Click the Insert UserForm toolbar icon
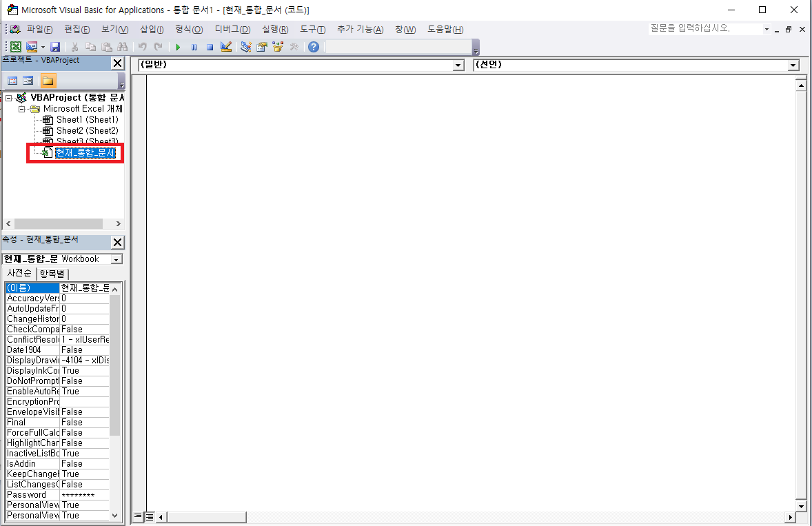The image size is (812, 526). pyautogui.click(x=32, y=47)
